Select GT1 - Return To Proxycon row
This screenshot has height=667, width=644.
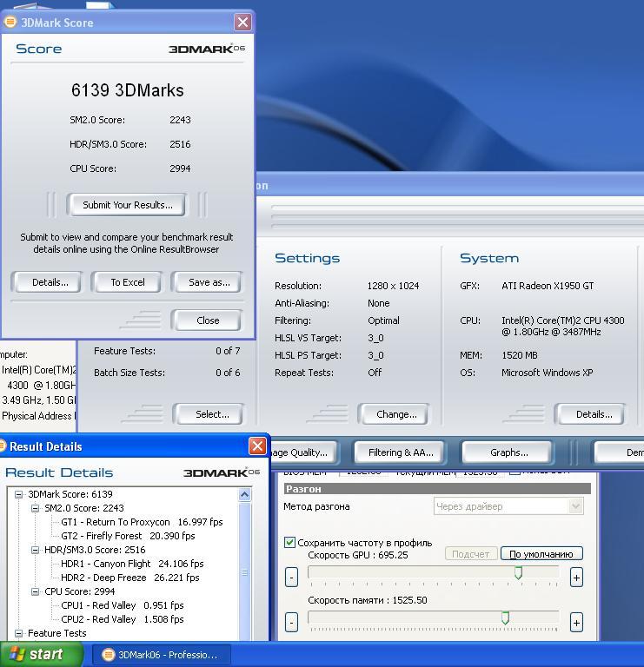tap(142, 522)
